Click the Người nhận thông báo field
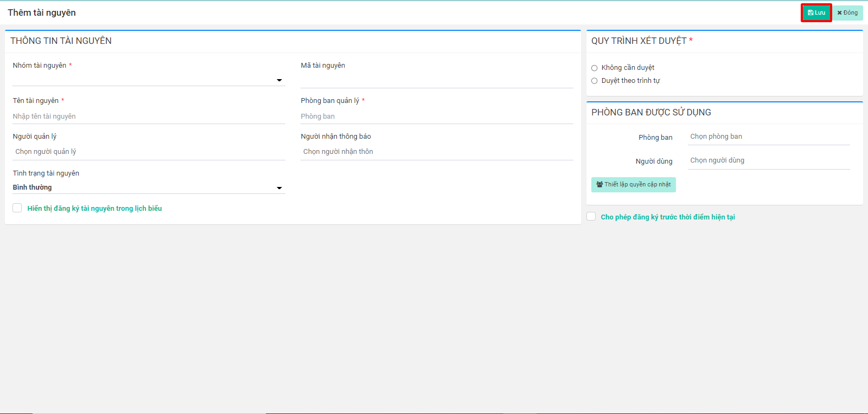Image resolution: width=868 pixels, height=414 pixels. click(x=436, y=152)
